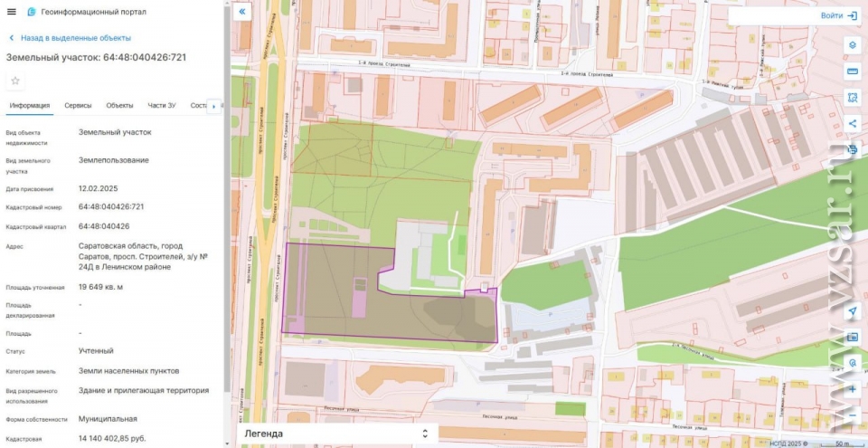
Task: Activate the ruler measurement tool
Action: [x=853, y=71]
